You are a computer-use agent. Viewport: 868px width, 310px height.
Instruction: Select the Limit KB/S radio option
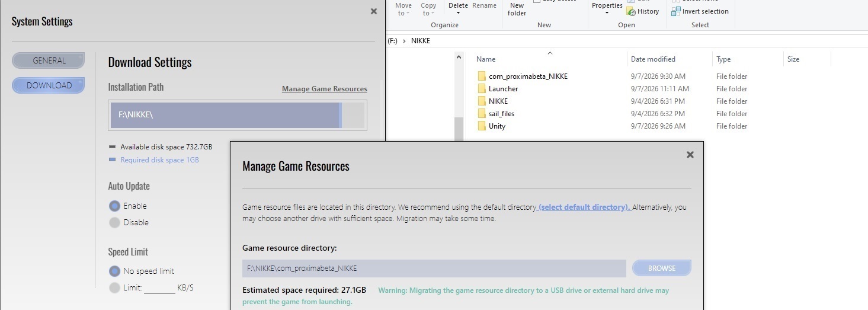[114, 288]
